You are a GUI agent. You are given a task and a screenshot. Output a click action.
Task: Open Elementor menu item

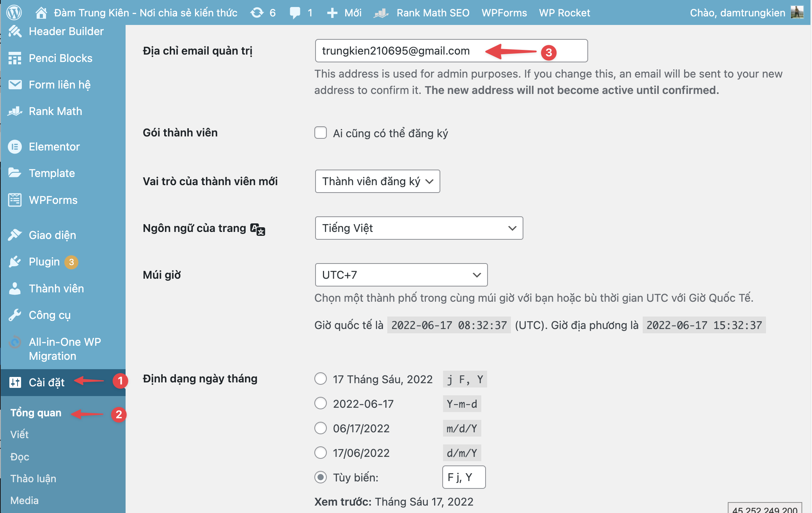[x=54, y=147]
